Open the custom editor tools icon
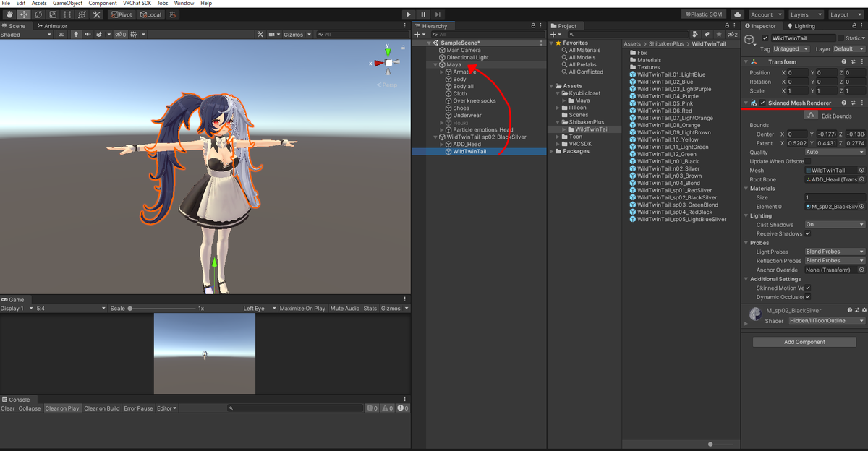 pos(96,14)
